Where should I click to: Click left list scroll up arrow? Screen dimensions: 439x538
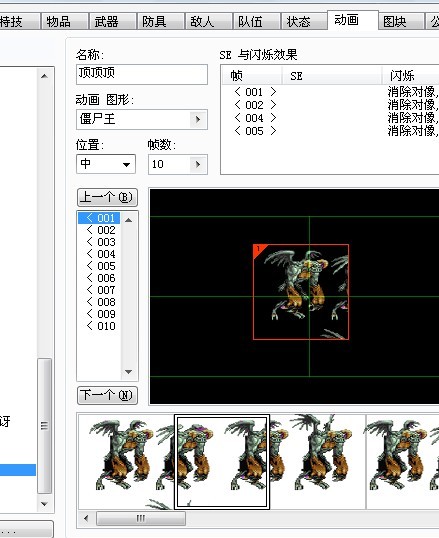pos(44,76)
